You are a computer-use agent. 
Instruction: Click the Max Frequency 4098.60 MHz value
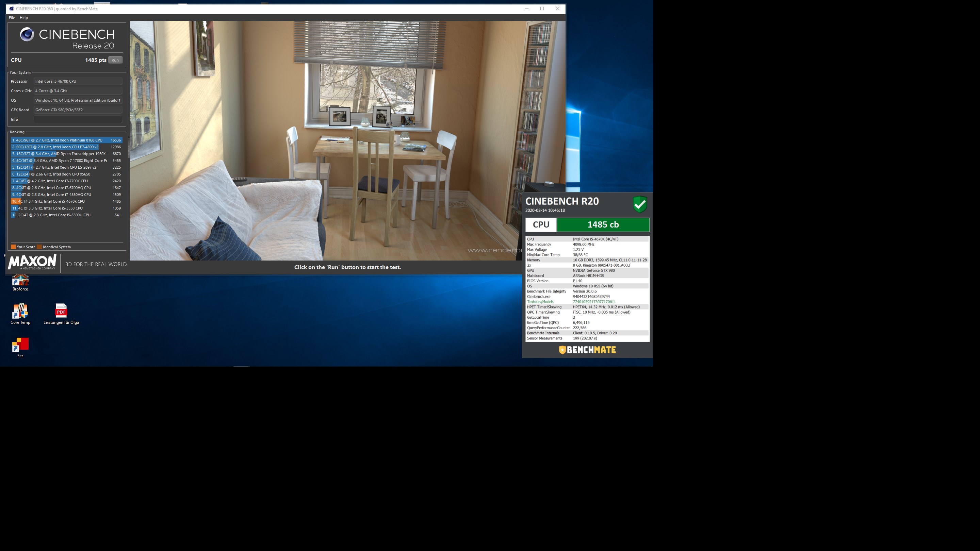[x=584, y=245]
